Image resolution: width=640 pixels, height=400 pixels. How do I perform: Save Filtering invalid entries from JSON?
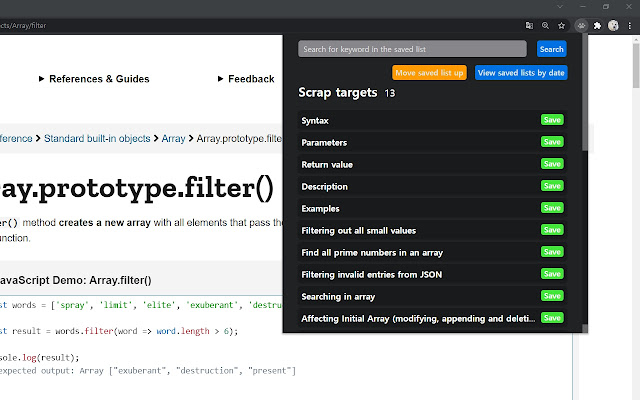[552, 274]
